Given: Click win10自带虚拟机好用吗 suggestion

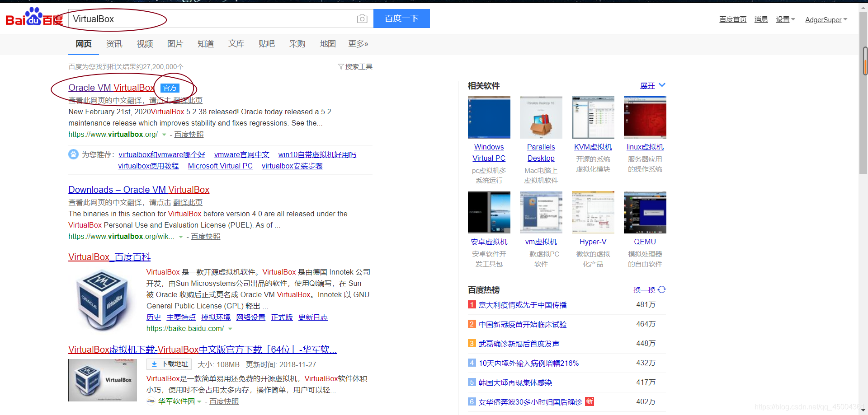Looking at the screenshot, I should (x=317, y=154).
